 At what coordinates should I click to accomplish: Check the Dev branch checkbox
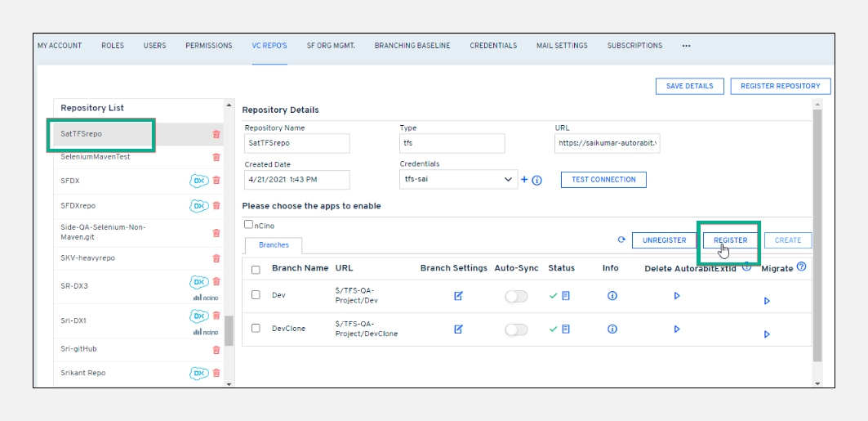pos(256,295)
